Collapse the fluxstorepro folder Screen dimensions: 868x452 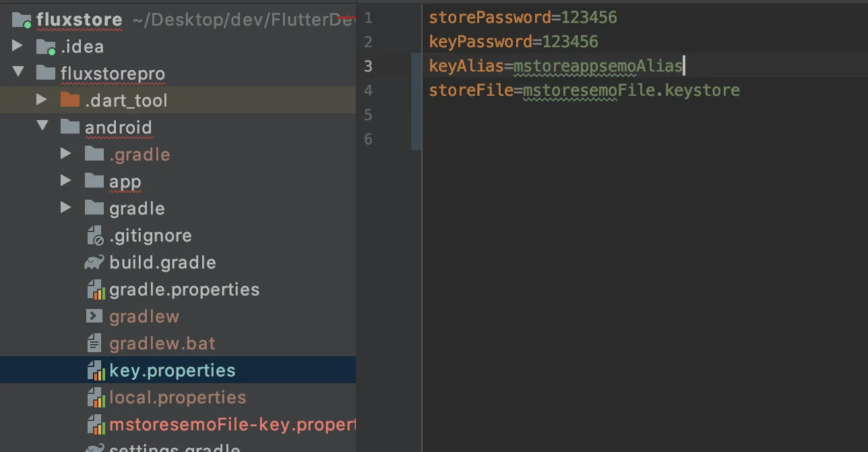pyautogui.click(x=18, y=72)
